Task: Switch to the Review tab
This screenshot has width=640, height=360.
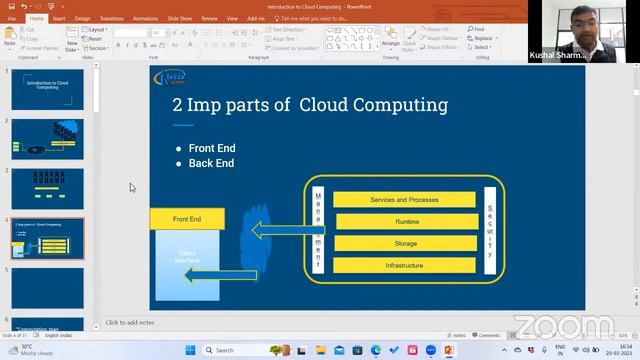Action: tap(209, 18)
